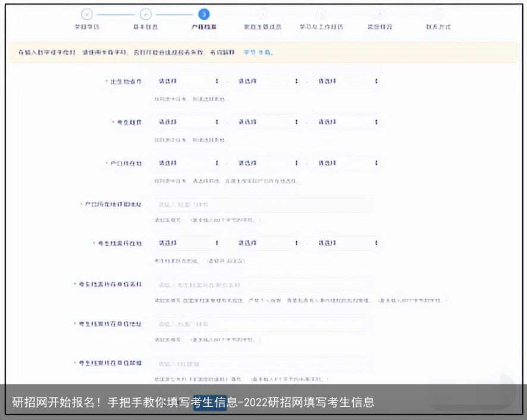
Task: Click the 户口所在地详细地址 input field
Action: 263,204
